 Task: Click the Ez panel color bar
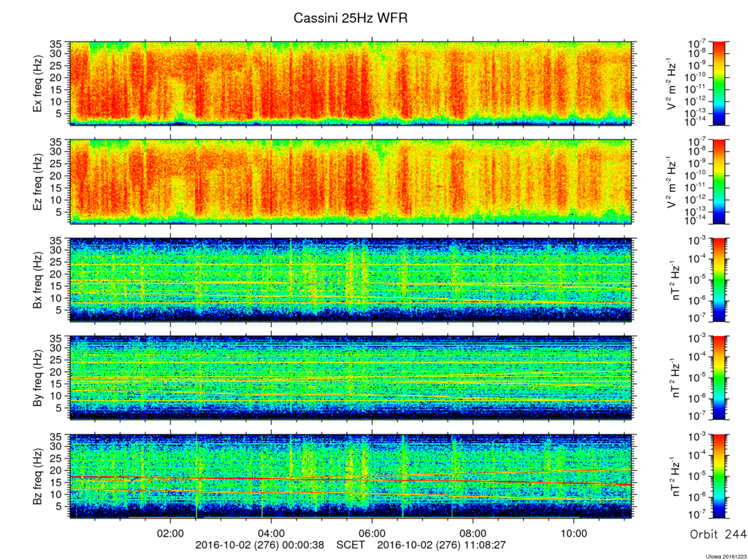pos(719,182)
